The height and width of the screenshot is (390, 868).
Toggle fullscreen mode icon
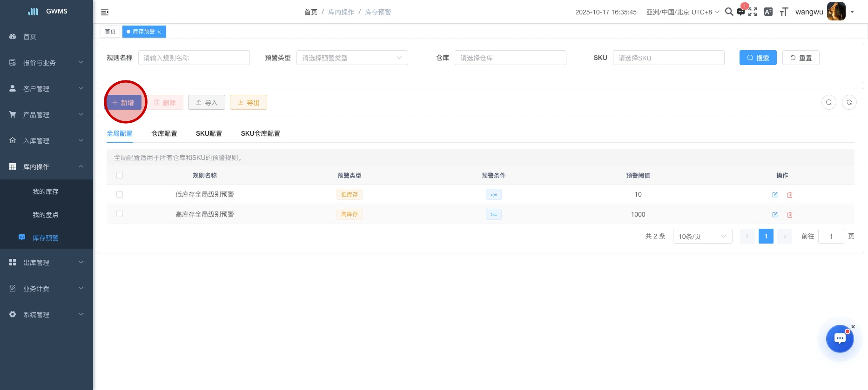753,12
